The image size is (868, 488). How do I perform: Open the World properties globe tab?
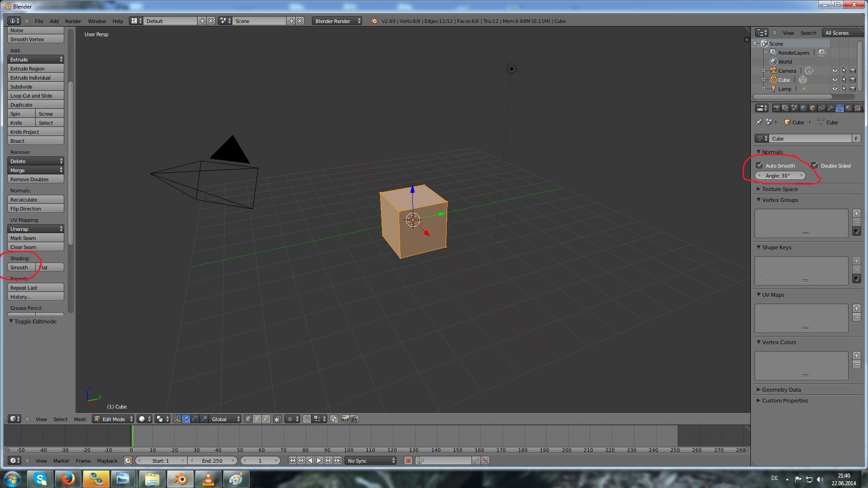803,108
